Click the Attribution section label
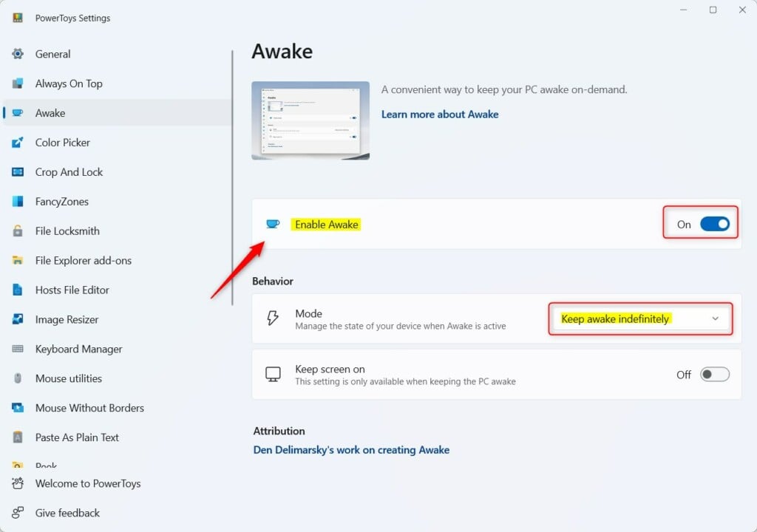Viewport: 757px width, 532px height. click(279, 431)
